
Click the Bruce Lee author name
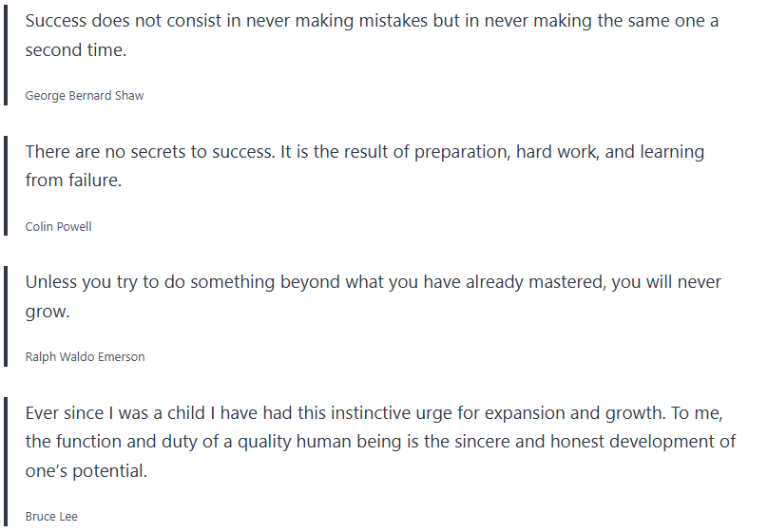point(51,517)
